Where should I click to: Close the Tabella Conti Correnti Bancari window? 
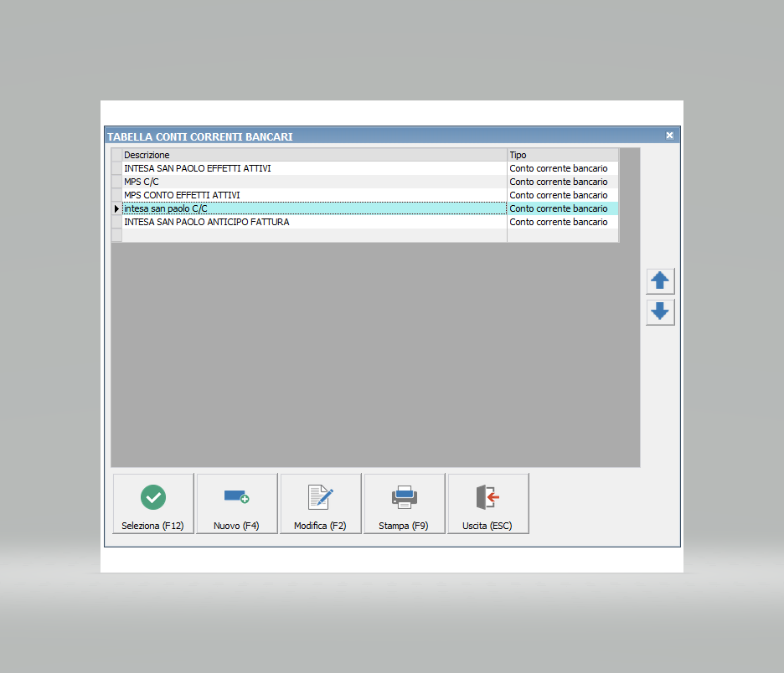(x=669, y=136)
